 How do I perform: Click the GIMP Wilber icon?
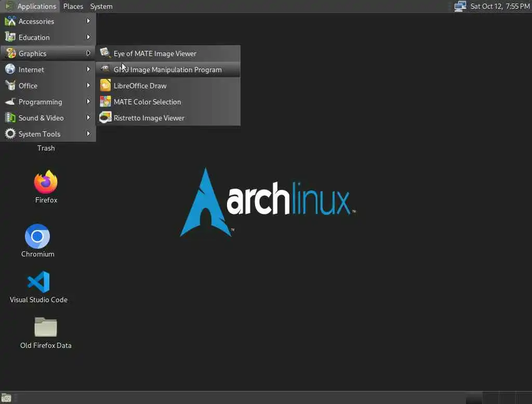click(105, 69)
